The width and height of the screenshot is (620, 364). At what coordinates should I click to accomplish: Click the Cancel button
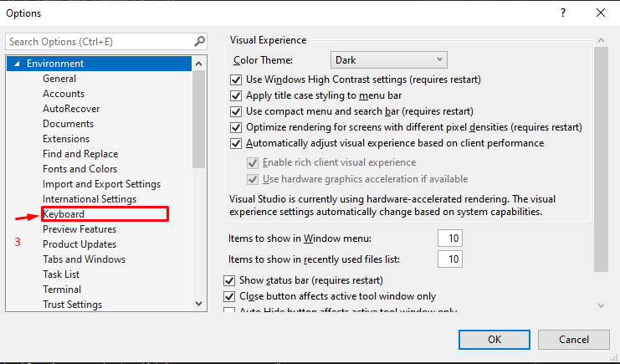coord(574,340)
